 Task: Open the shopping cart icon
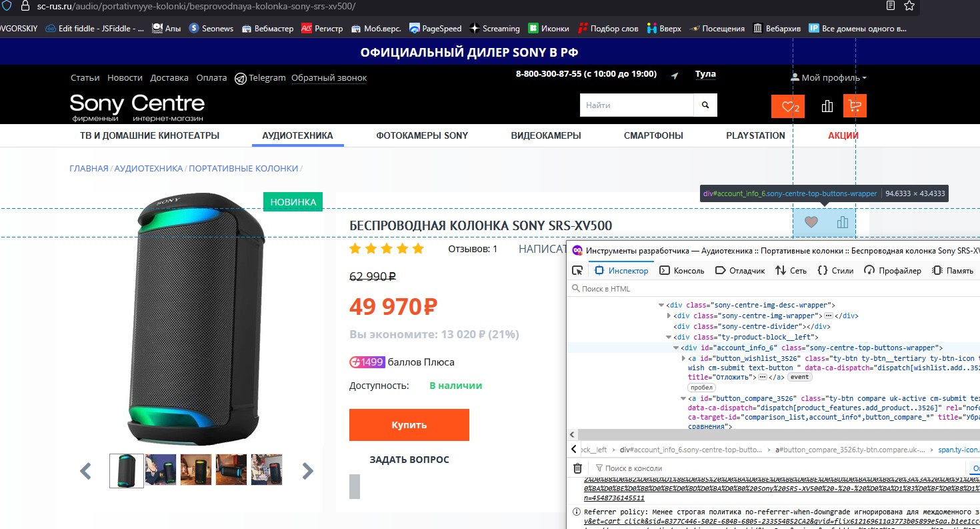855,106
